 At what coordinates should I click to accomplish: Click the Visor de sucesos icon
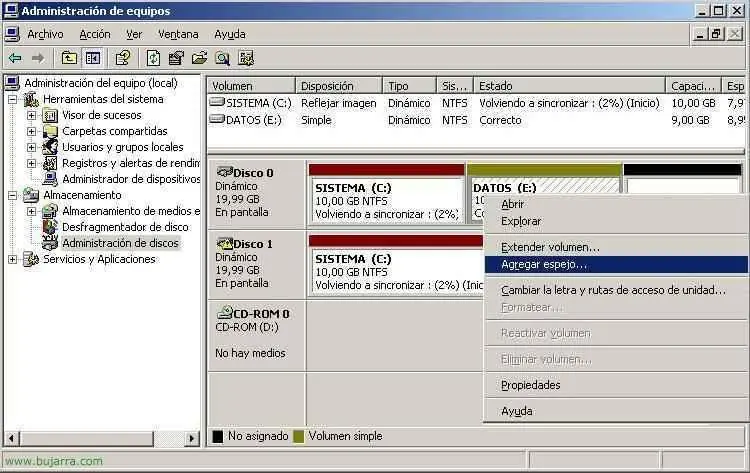pos(50,115)
